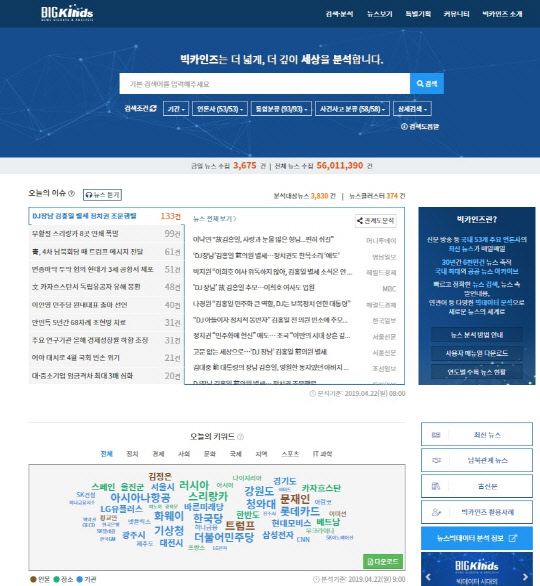Viewport: 540px width, 586px height.
Task: Go to previous banner slide arrow
Action: 428,577
